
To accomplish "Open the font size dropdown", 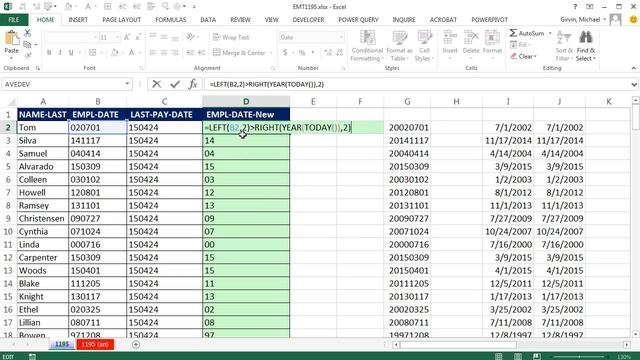I will (x=117, y=37).
